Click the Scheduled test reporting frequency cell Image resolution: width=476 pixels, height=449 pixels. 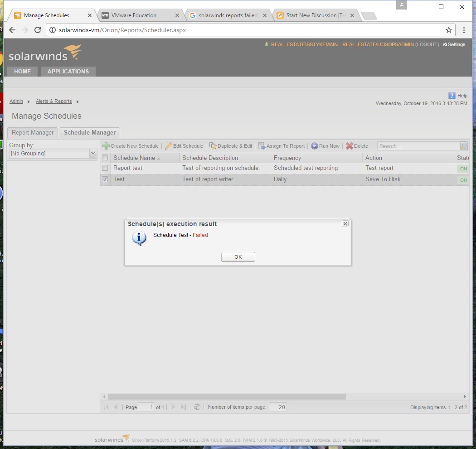[306, 168]
